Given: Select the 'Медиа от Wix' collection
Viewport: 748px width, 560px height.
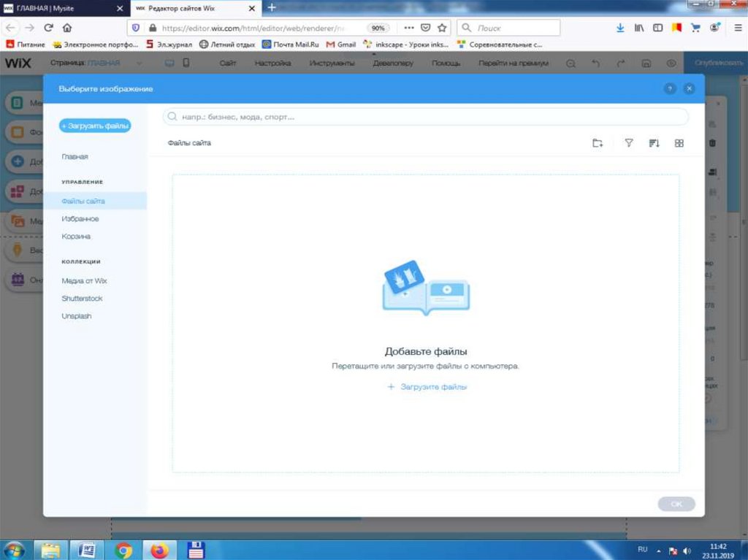Looking at the screenshot, I should (85, 281).
